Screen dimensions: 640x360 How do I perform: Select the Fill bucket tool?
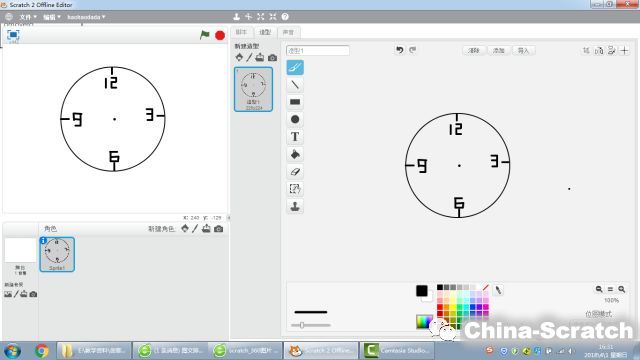pos(295,154)
